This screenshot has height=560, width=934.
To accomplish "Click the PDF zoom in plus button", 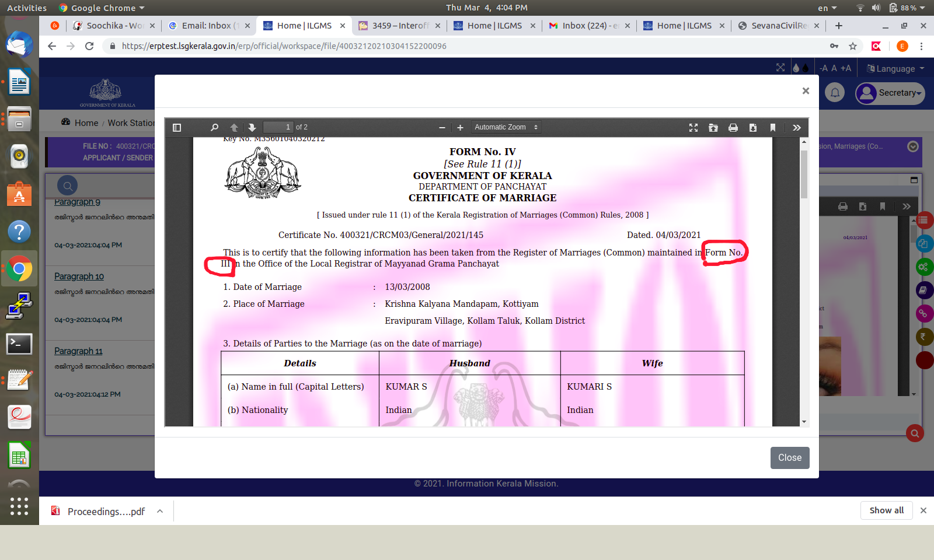I will click(460, 128).
